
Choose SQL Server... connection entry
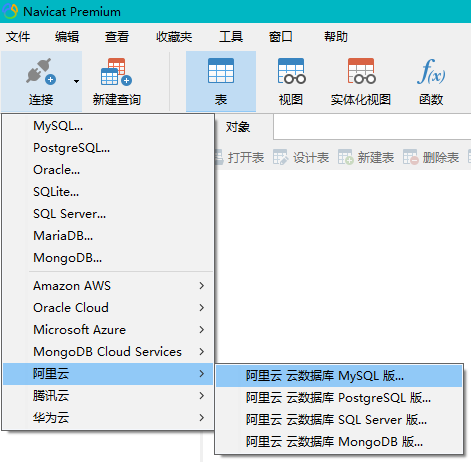pos(108,214)
